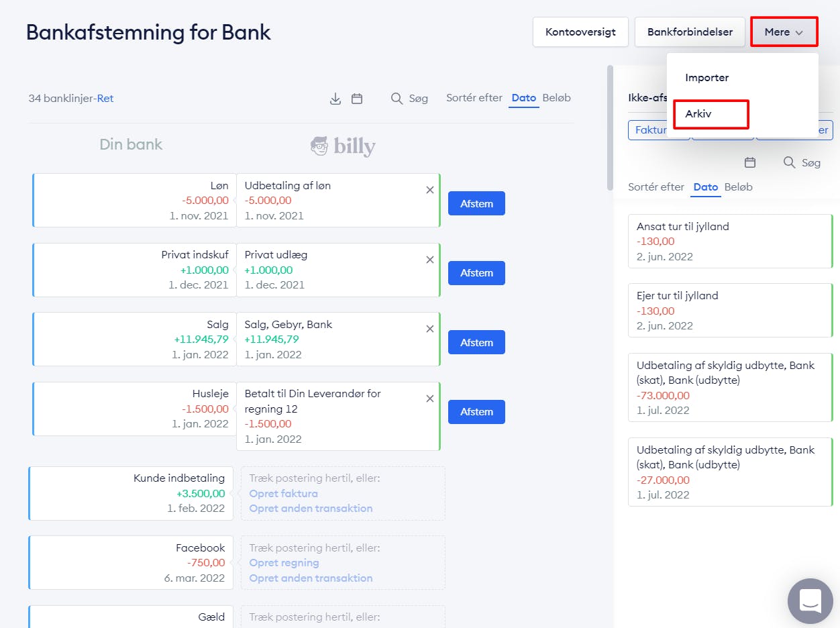This screenshot has width=840, height=628.
Task: Click Afstem for the Privat indskuf line
Action: click(x=476, y=273)
